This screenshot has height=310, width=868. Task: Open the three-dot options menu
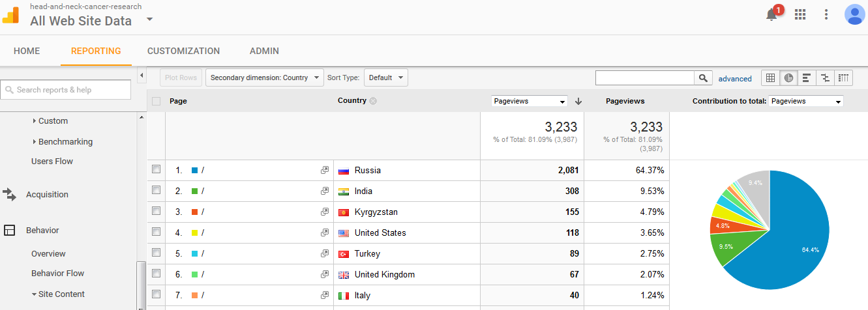(826, 14)
